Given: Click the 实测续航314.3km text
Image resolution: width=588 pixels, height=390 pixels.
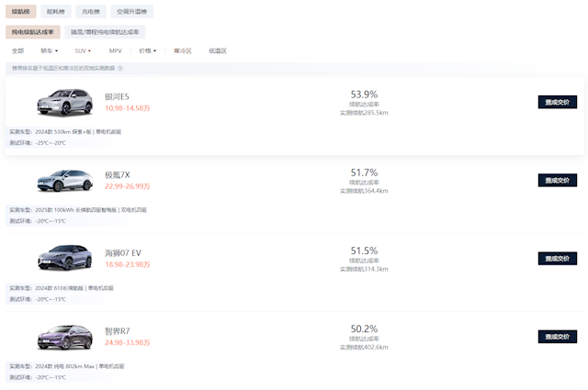Looking at the screenshot, I should coord(364,269).
